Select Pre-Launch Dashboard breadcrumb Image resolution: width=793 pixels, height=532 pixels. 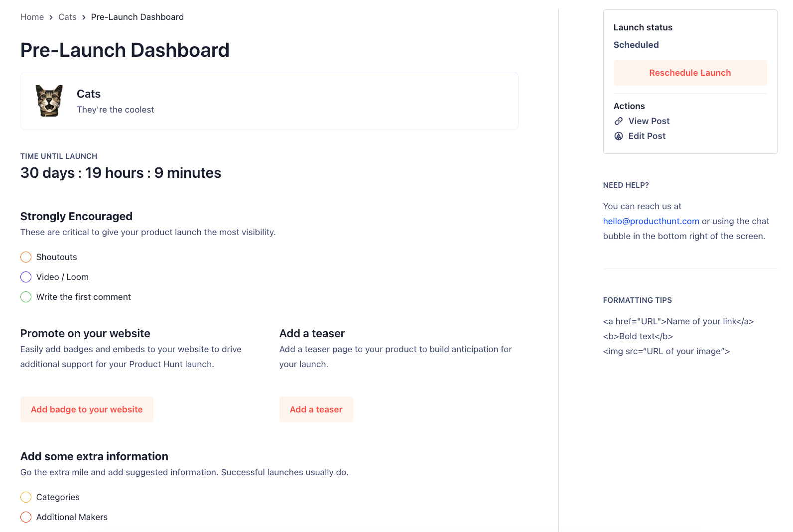pyautogui.click(x=137, y=17)
